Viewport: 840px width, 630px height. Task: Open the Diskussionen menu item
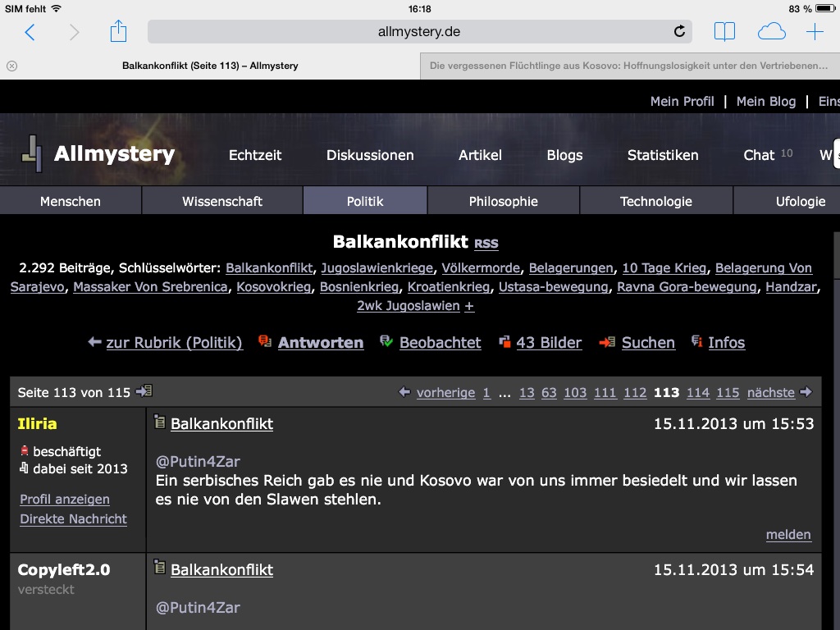[x=370, y=155]
